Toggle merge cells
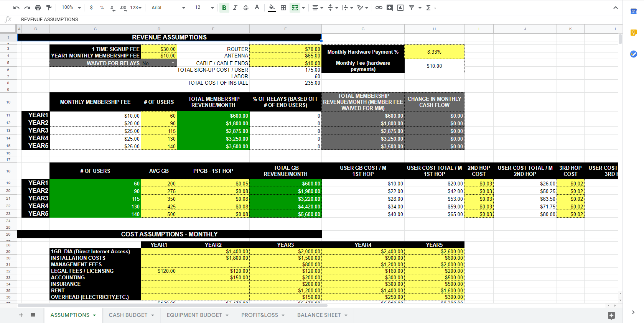 (295, 8)
